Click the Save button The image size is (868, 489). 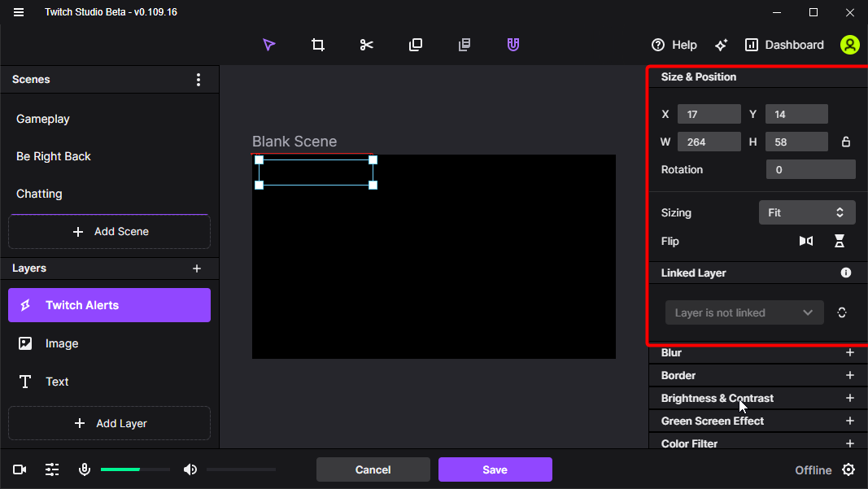tap(495, 469)
